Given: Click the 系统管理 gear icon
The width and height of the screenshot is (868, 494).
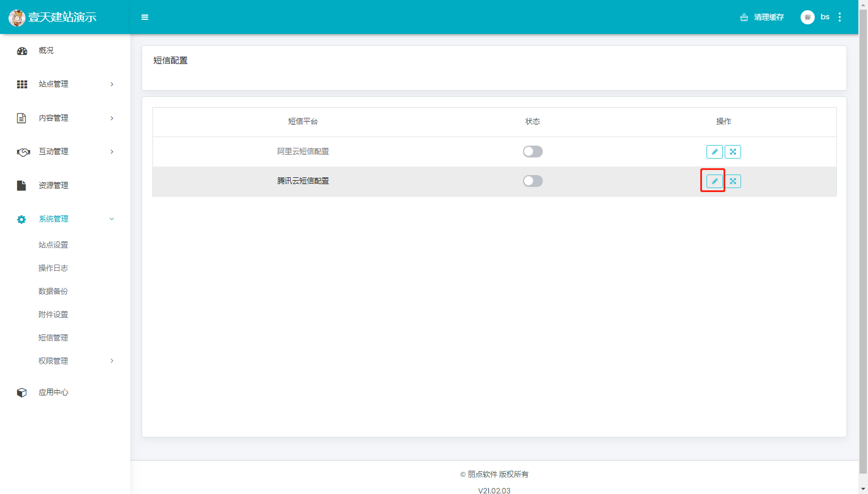Looking at the screenshot, I should (22, 219).
